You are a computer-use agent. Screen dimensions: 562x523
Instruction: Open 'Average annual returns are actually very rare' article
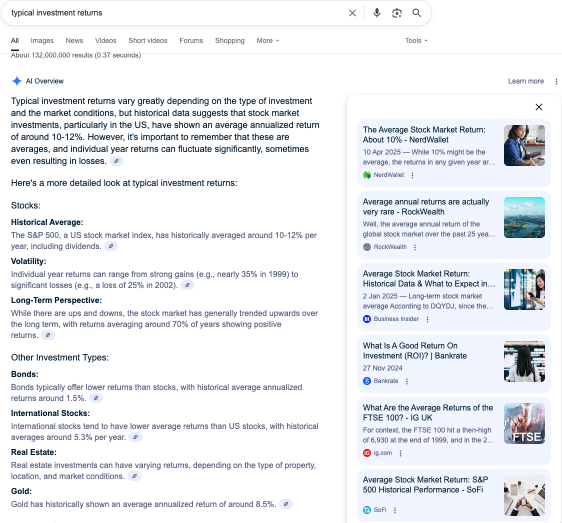(426, 207)
